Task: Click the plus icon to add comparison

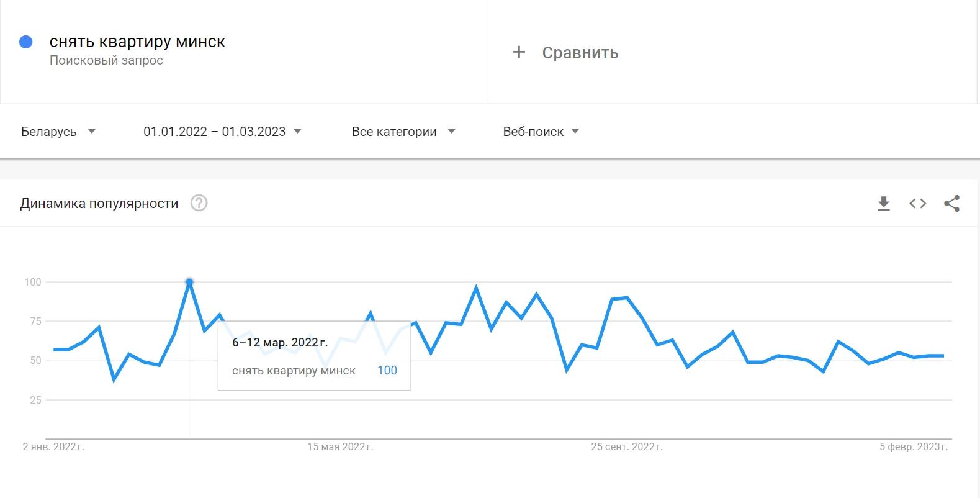Action: click(519, 52)
